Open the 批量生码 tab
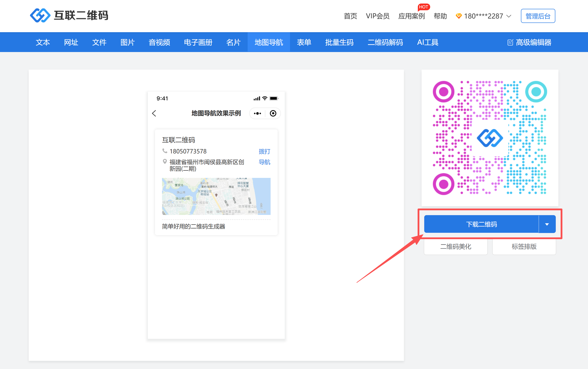Screen dimensions: 588x369 click(x=339, y=43)
